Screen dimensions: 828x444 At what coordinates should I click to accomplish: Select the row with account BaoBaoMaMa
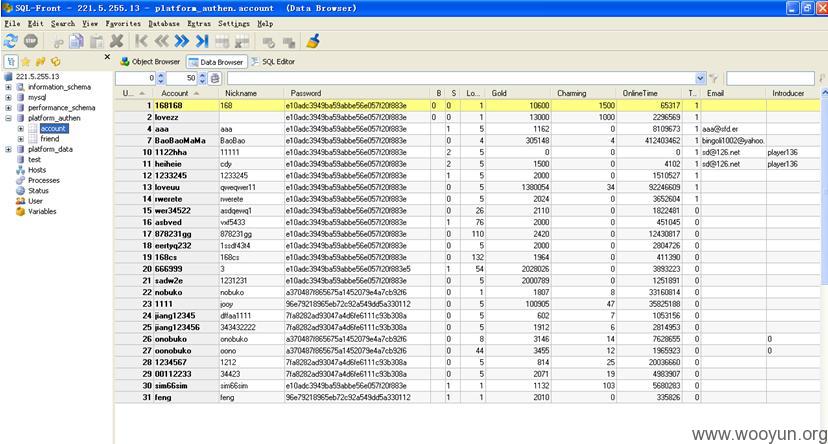[x=467, y=140]
